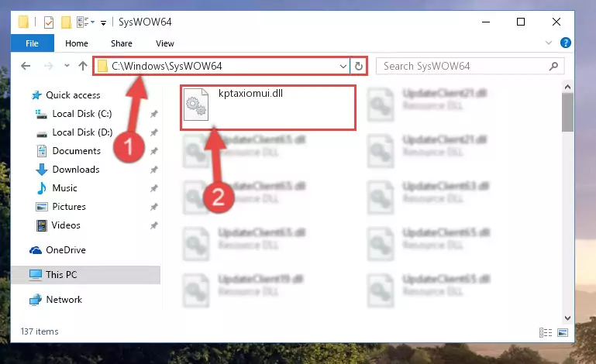
Task: Open Documents in the sidebar
Action: point(77,151)
